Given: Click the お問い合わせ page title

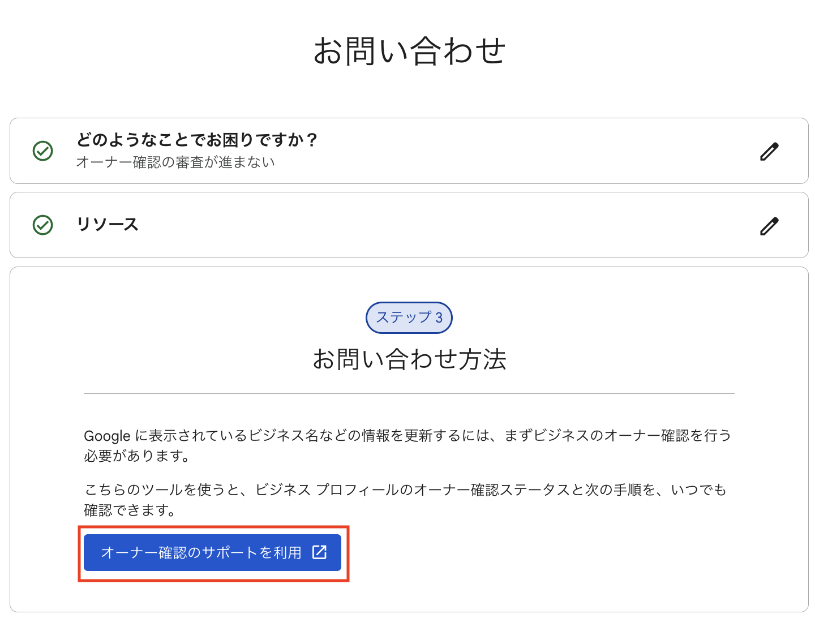Looking at the screenshot, I should click(409, 50).
